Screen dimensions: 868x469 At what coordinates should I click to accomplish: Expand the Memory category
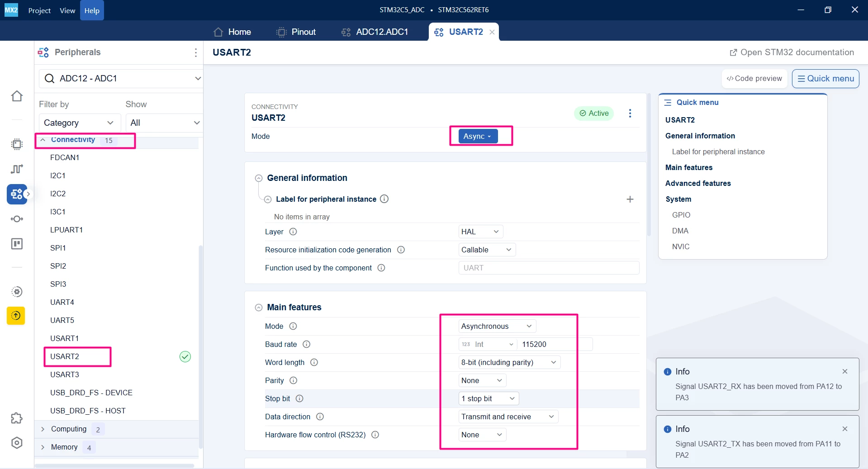[43, 447]
